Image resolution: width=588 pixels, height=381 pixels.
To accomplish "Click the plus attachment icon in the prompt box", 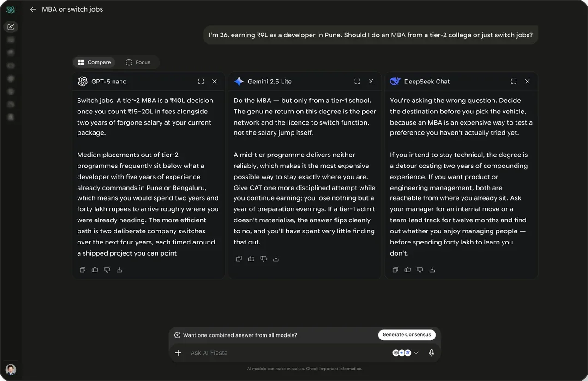I will [179, 353].
